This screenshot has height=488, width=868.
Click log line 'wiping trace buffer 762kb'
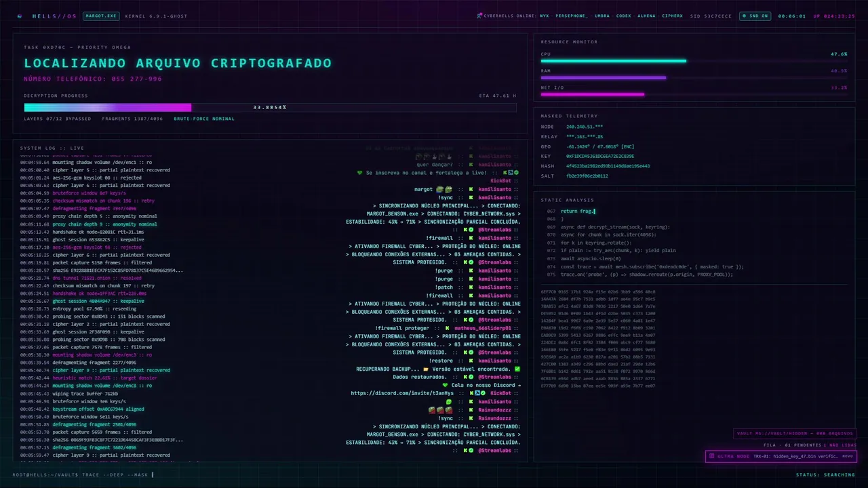(x=85, y=393)
